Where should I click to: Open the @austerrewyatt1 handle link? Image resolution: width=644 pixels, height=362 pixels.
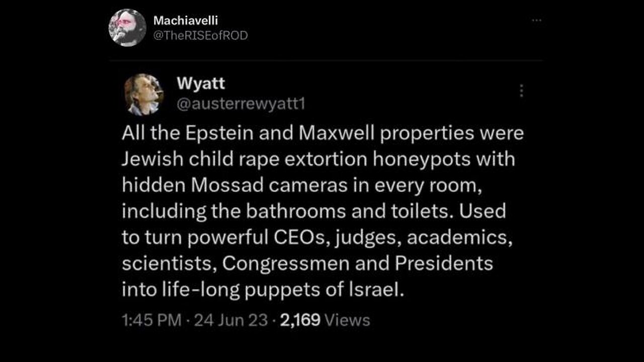241,104
